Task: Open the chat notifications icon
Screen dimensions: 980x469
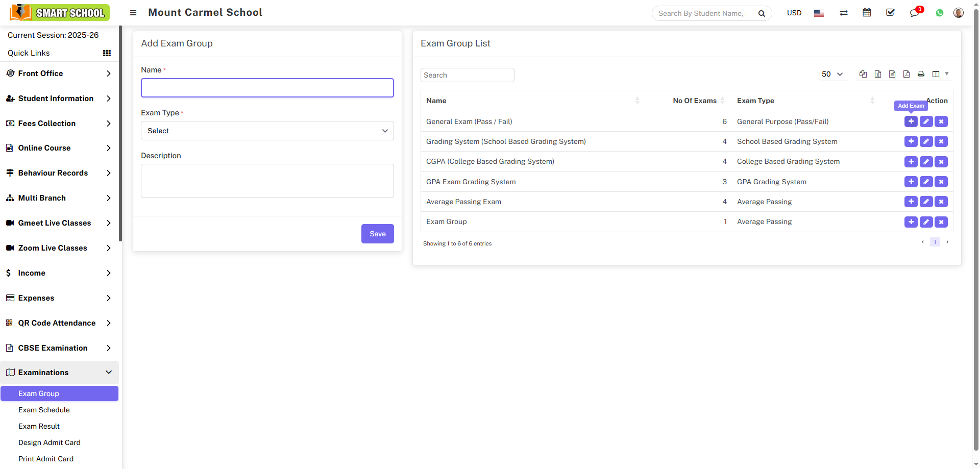Action: (914, 13)
